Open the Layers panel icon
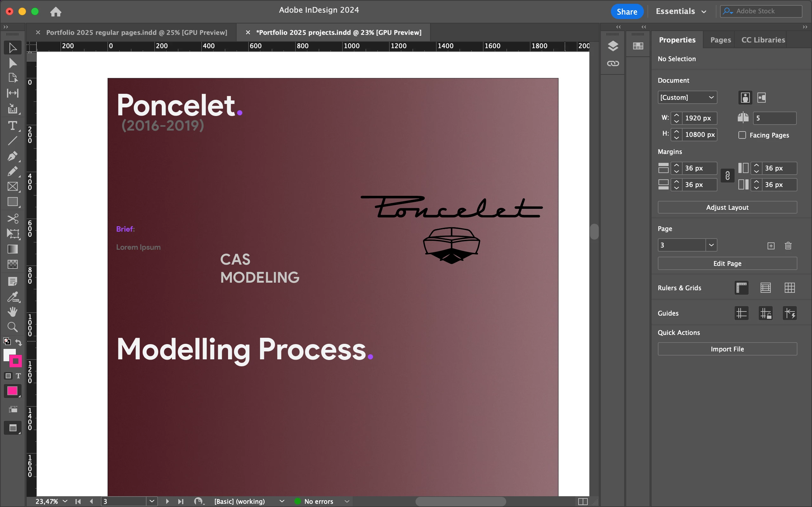This screenshot has width=812, height=507. point(613,46)
